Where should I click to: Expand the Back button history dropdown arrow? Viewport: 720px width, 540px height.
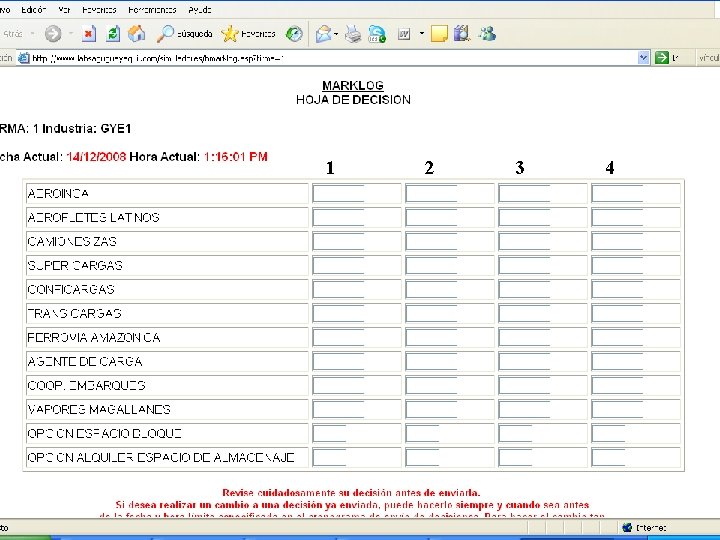click(32, 34)
